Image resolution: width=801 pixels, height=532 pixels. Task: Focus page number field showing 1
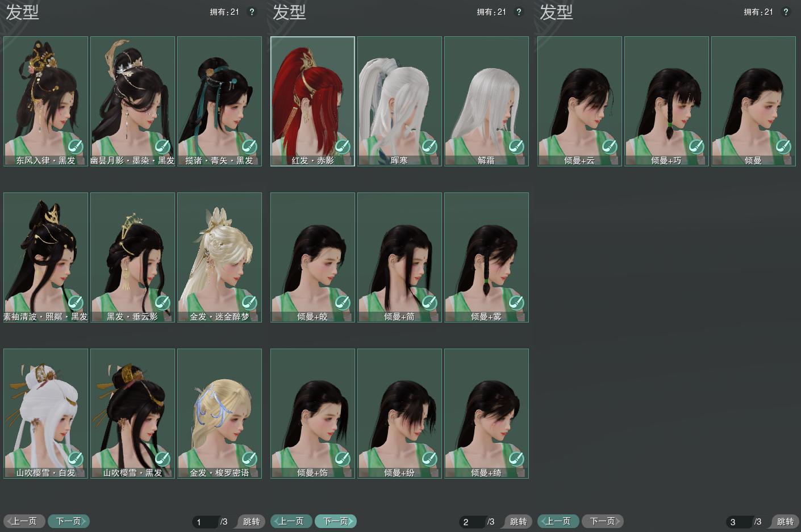206,522
